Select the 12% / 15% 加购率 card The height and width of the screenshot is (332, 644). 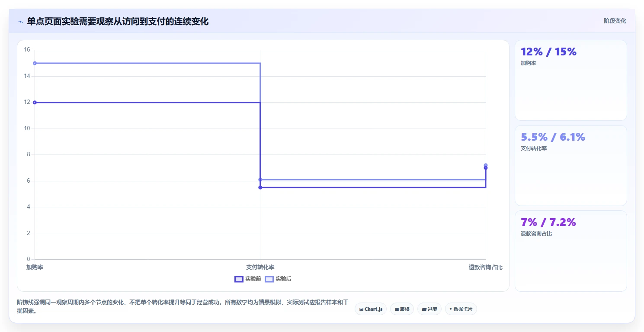[x=570, y=80]
